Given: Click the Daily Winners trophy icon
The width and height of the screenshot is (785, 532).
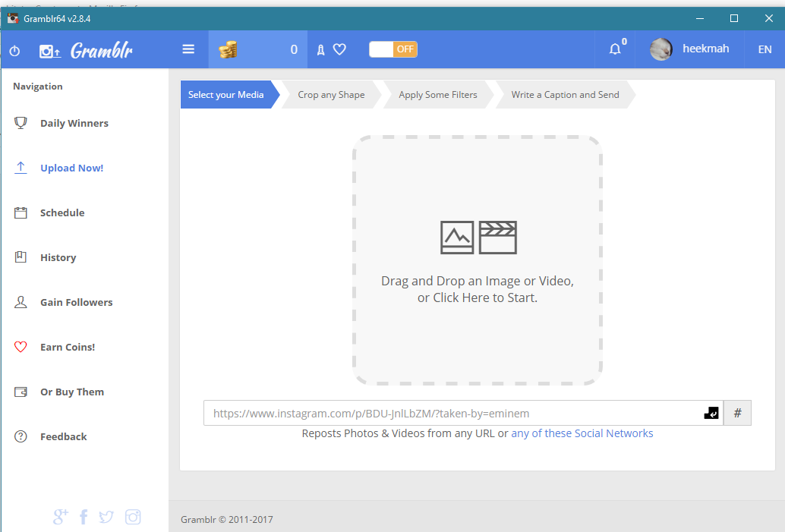Looking at the screenshot, I should (x=20, y=123).
